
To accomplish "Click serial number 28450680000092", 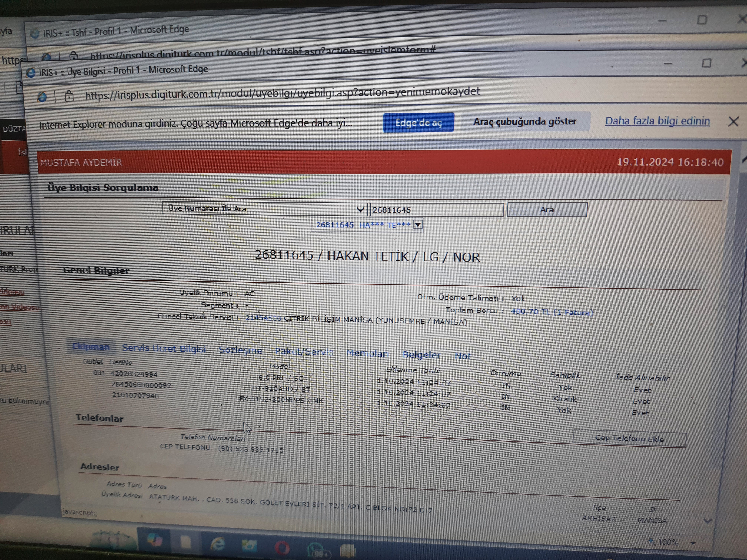I will tap(141, 385).
